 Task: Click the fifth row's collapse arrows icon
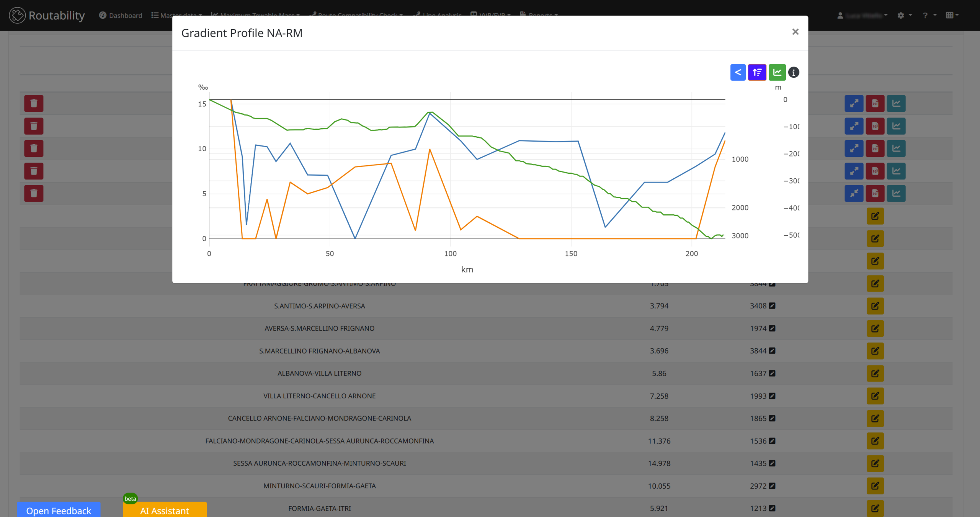854,193
